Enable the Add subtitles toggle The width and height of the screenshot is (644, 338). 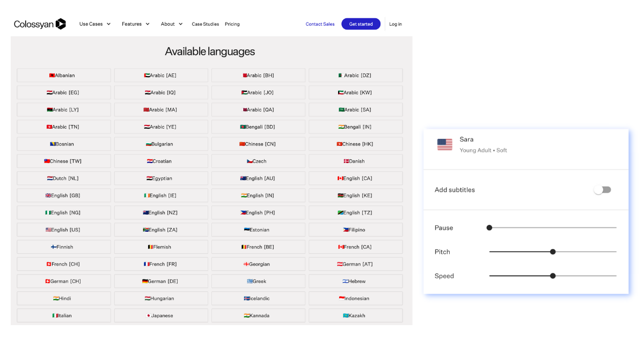(x=602, y=189)
